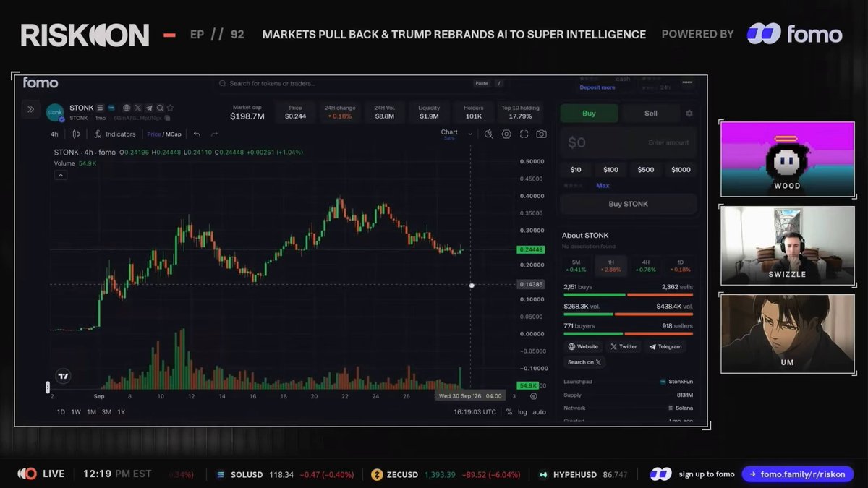Favorite STONK with the star icon
Image resolution: width=868 pixels, height=488 pixels.
click(170, 108)
